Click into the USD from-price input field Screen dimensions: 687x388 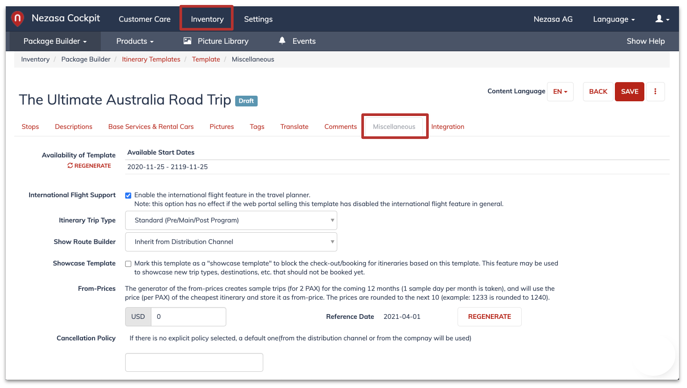188,317
